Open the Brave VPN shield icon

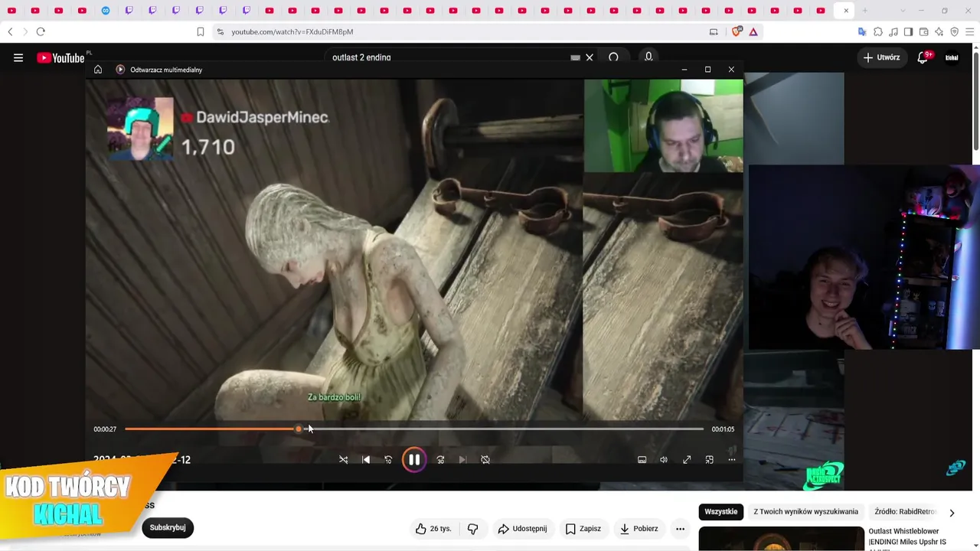pyautogui.click(x=955, y=31)
